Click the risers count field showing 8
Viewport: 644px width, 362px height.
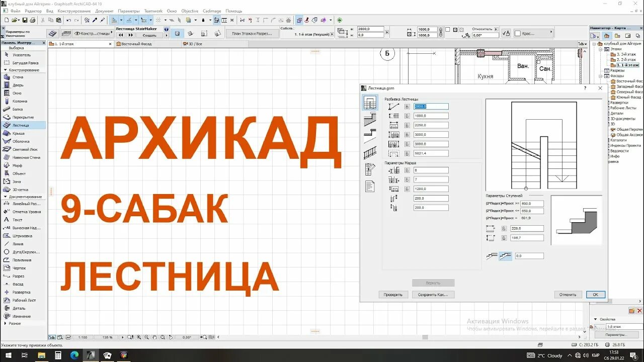coord(431,170)
